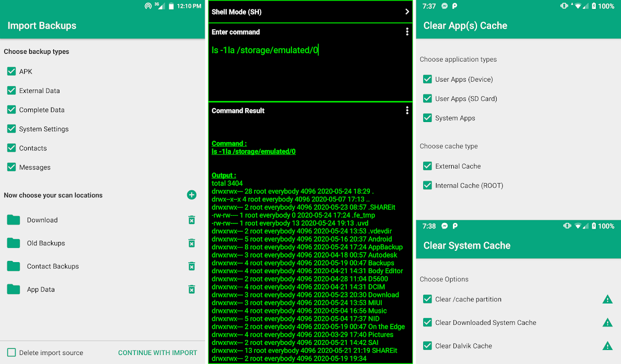Image resolution: width=621 pixels, height=364 pixels.
Task: Select the Shell Mode (SH) header
Action: (x=310, y=12)
